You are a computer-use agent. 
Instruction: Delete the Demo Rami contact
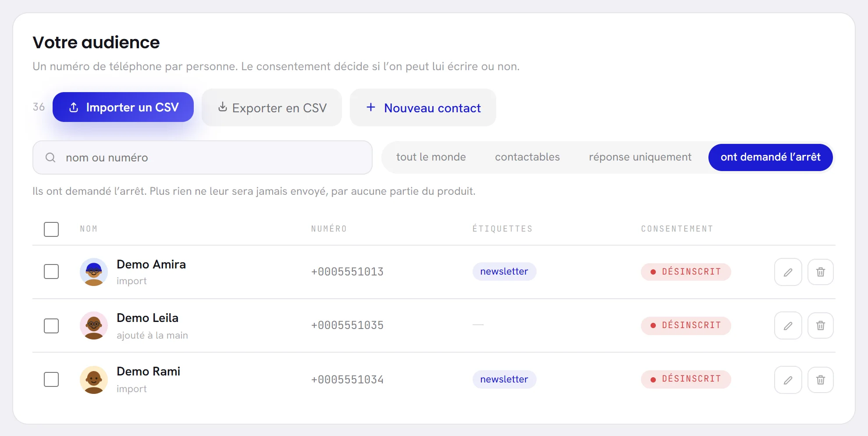[820, 380]
